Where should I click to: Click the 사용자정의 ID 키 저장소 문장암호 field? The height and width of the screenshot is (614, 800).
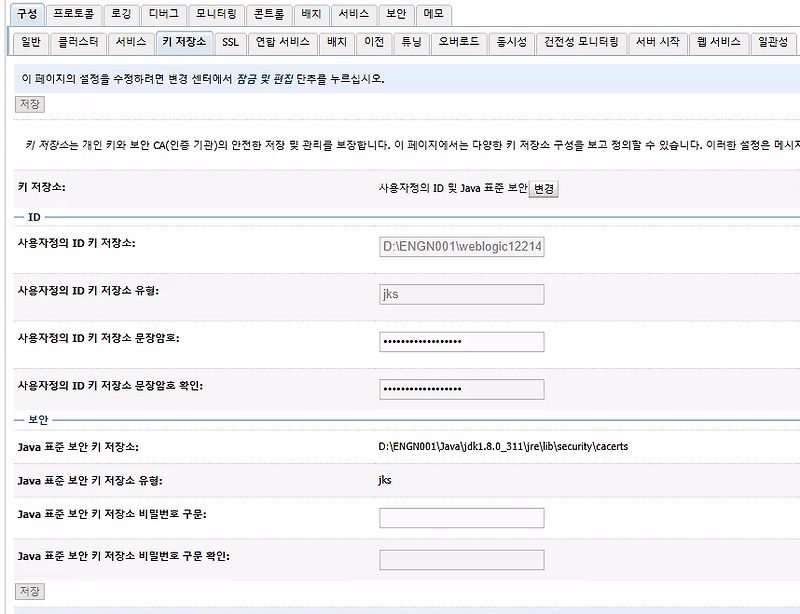(460, 341)
